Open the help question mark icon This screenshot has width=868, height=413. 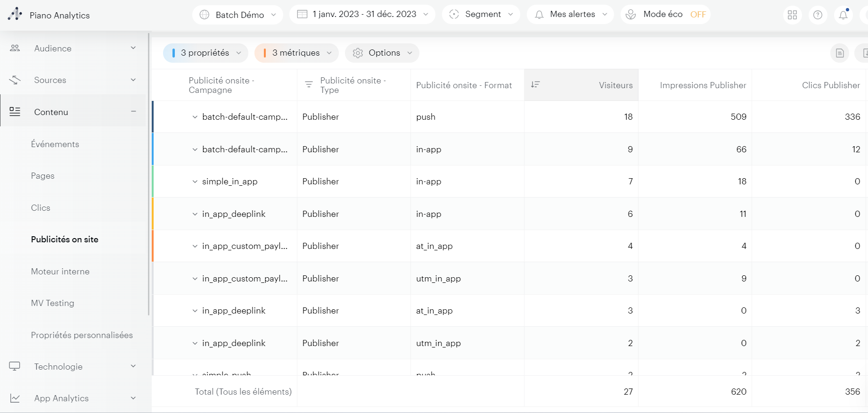818,15
